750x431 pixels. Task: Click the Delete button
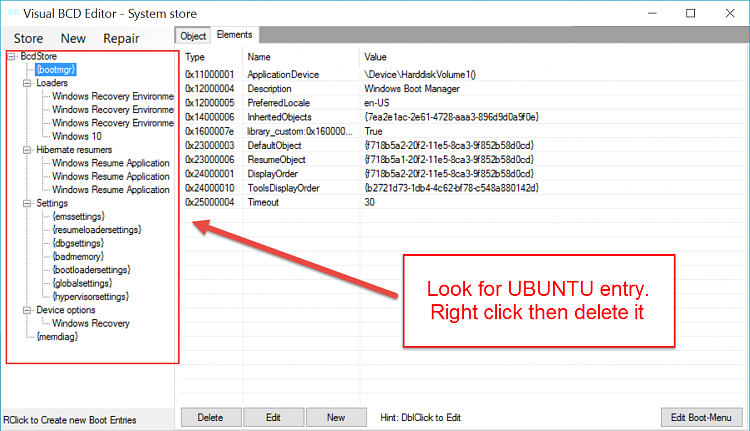pyautogui.click(x=210, y=418)
